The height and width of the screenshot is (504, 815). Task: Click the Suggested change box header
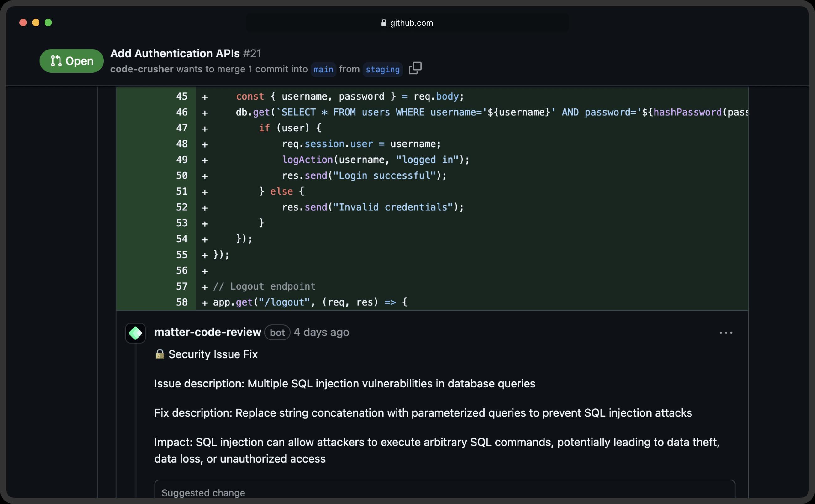tap(203, 493)
